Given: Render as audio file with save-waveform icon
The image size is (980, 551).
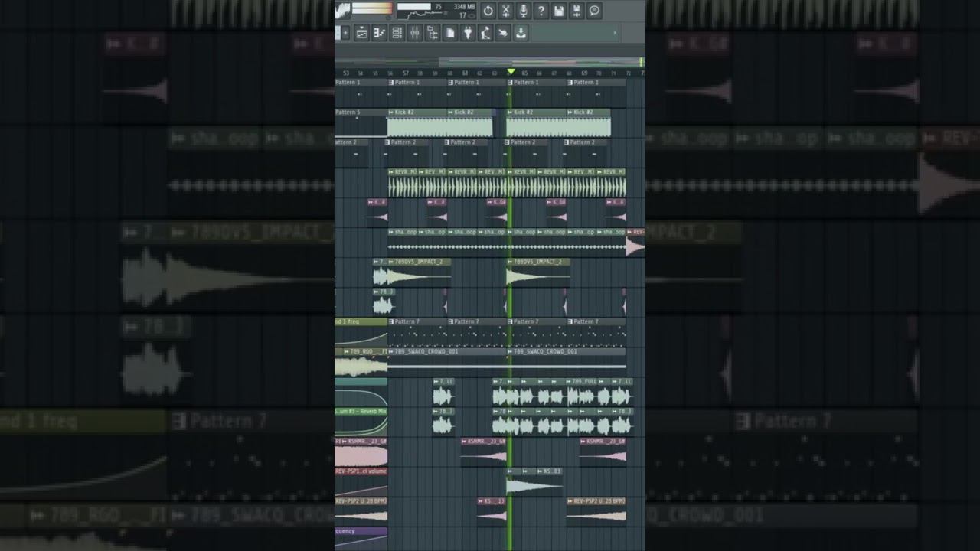Looking at the screenshot, I should click(x=577, y=11).
